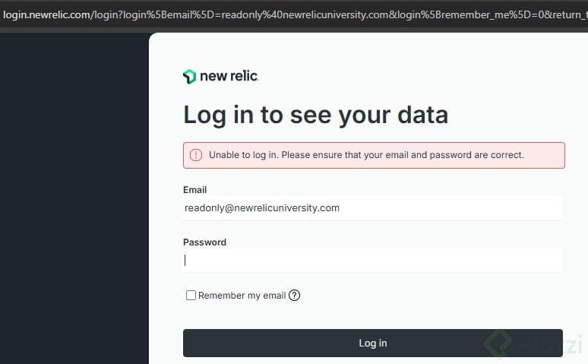Focus the Password input field
This screenshot has height=364, width=588.
point(372,260)
